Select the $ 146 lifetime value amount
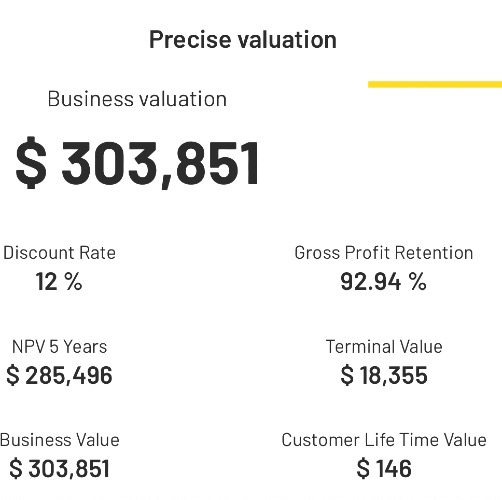Screen dimensions: 502x500 pyautogui.click(x=384, y=469)
